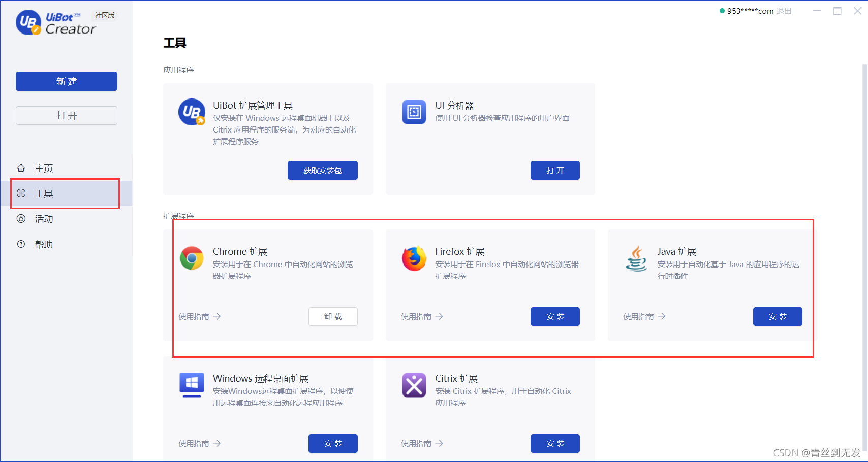Click the Firefox extension icon
Image resolution: width=868 pixels, height=462 pixels.
(x=414, y=258)
